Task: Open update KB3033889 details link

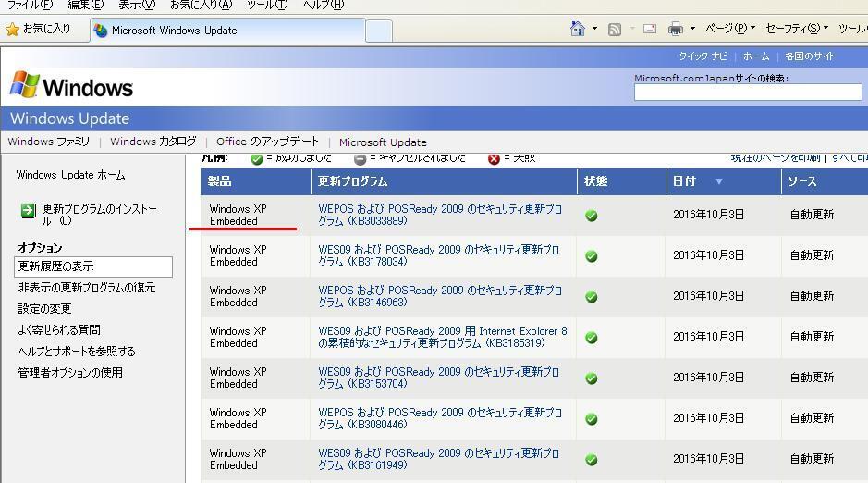Action: point(439,215)
